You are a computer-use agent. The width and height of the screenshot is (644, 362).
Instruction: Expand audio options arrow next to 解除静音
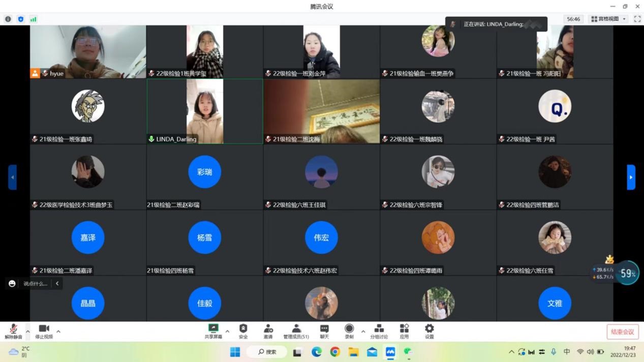(27, 331)
